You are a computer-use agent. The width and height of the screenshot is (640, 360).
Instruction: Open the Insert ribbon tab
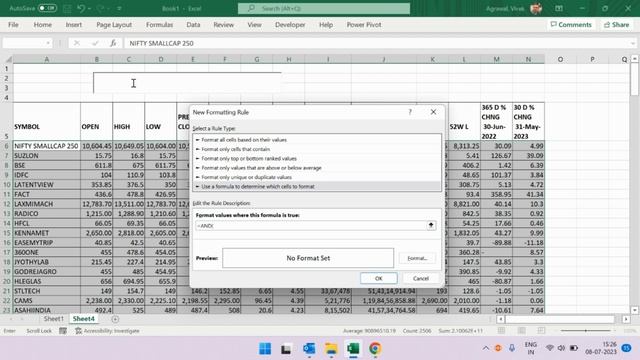pos(73,25)
